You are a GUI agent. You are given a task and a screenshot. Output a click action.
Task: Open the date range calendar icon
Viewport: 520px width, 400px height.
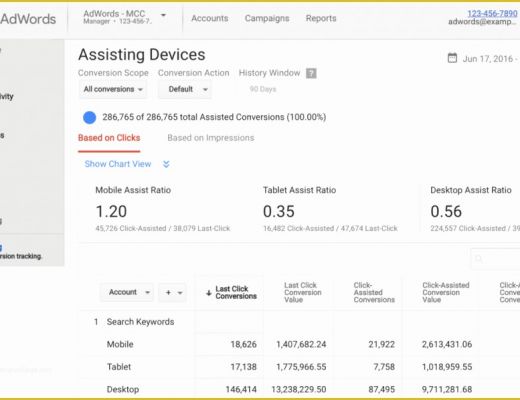tap(452, 58)
